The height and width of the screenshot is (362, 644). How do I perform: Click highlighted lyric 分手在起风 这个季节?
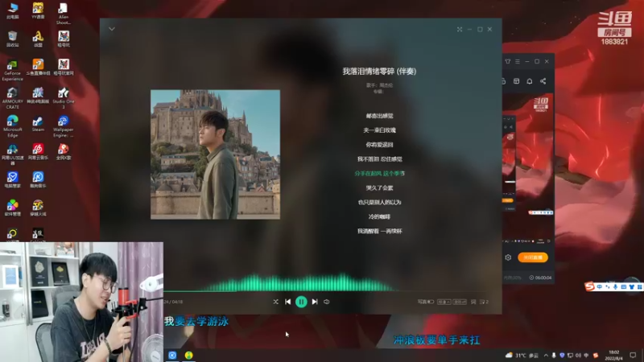pyautogui.click(x=379, y=173)
